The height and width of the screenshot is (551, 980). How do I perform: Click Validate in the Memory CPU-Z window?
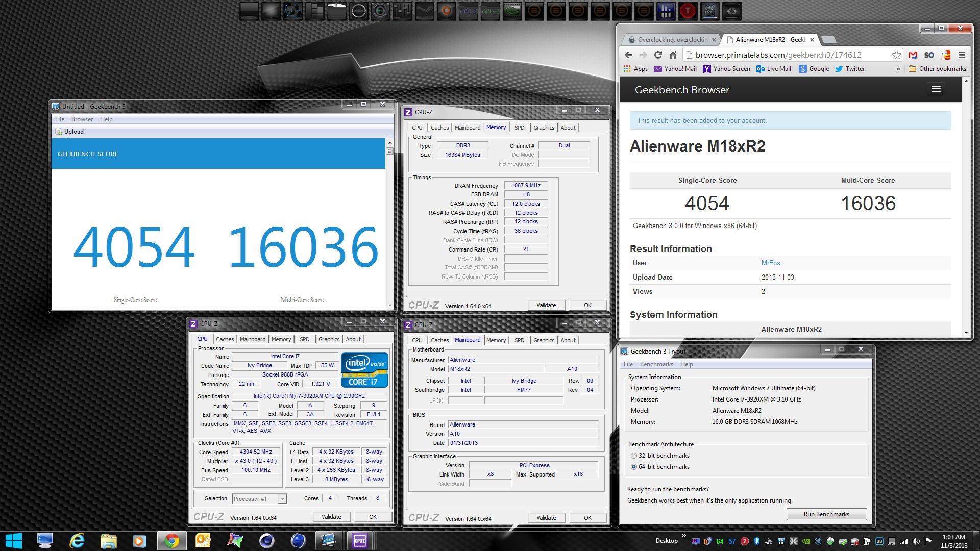coord(546,305)
